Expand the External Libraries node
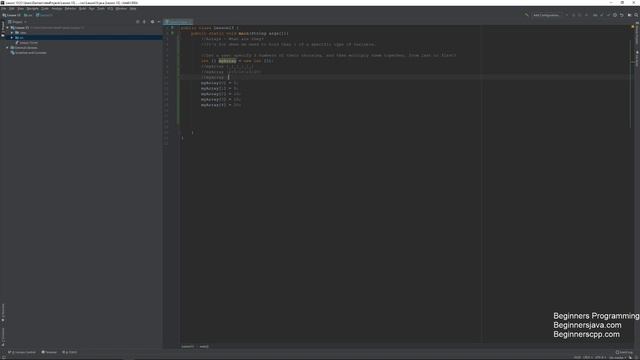 tap(7, 48)
